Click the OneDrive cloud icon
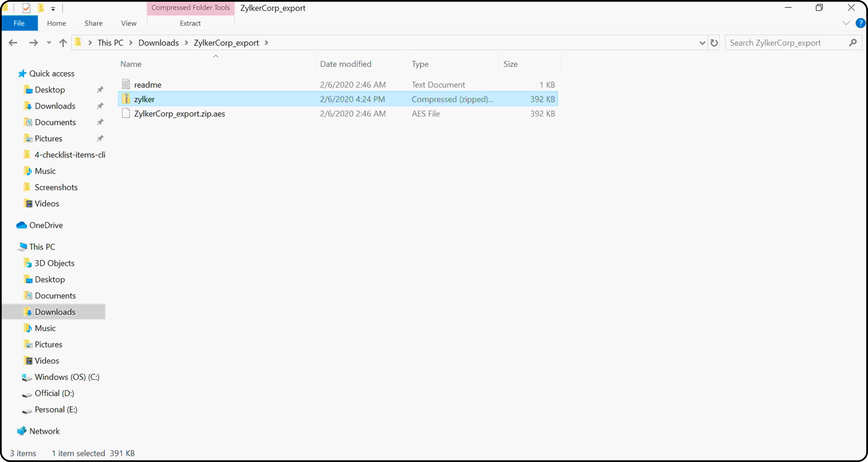 [22, 225]
